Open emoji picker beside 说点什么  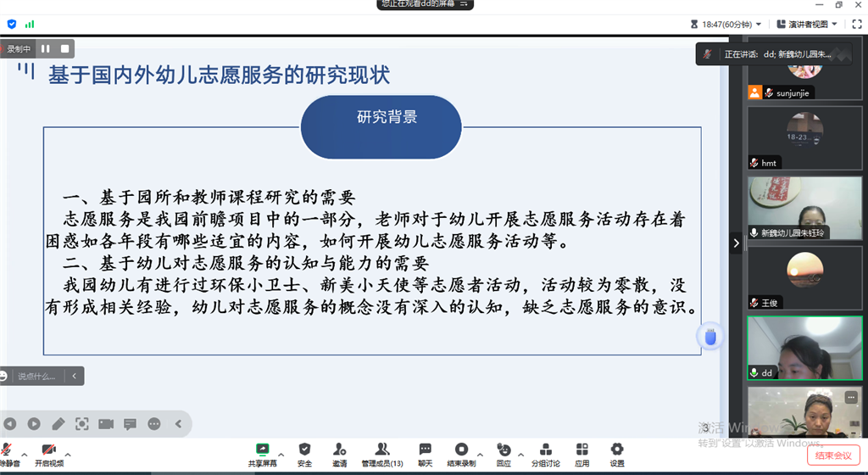(3, 377)
